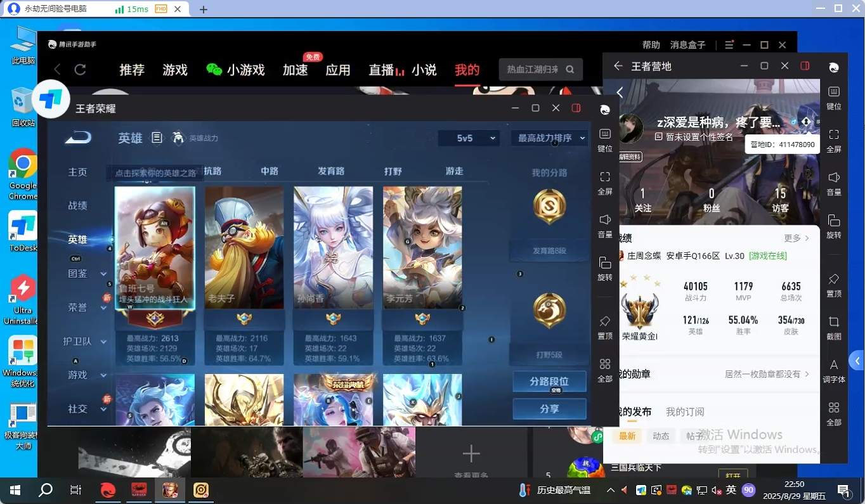Click red sidebar toggle icon in 王者营地 title bar
865x504 pixels.
point(805,66)
